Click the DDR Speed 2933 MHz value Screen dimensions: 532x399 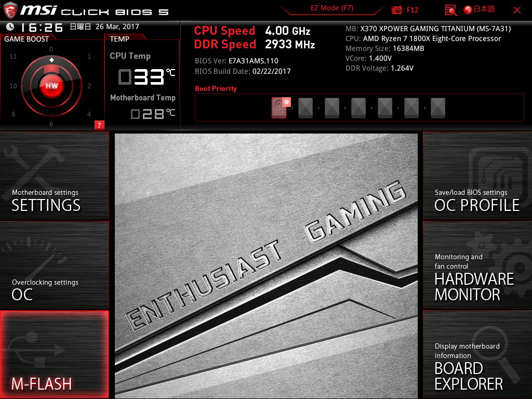(x=290, y=44)
